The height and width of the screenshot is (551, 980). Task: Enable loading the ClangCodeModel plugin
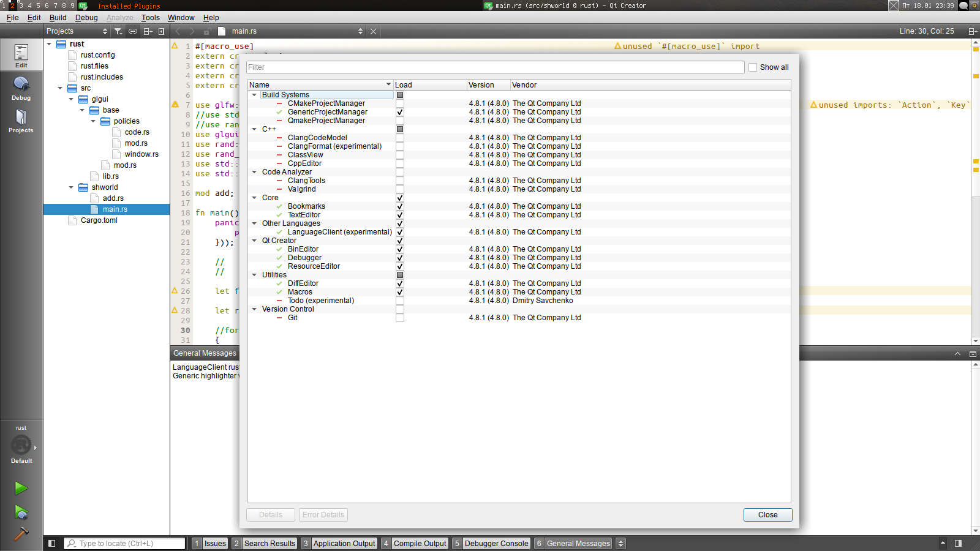(400, 138)
